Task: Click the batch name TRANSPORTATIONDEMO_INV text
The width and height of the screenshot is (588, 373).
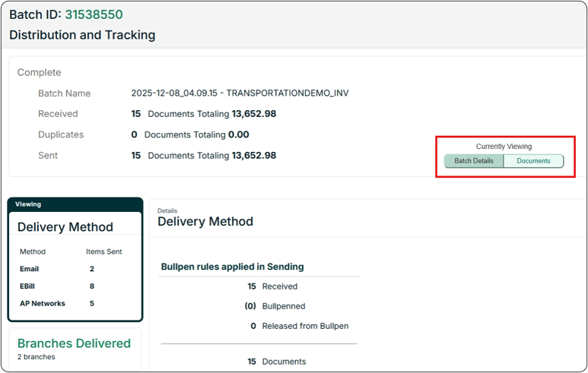Action: (x=240, y=93)
